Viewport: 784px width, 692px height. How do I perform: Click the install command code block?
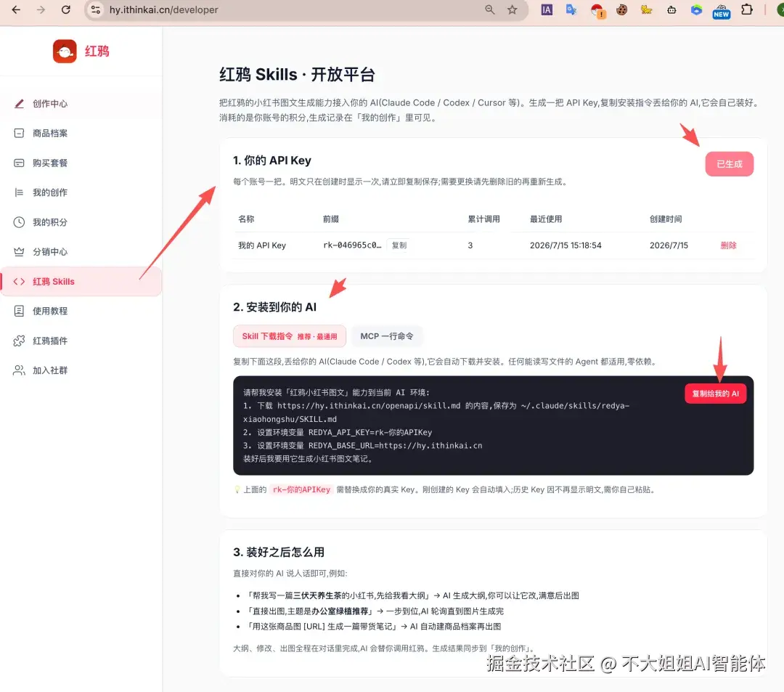coord(493,426)
